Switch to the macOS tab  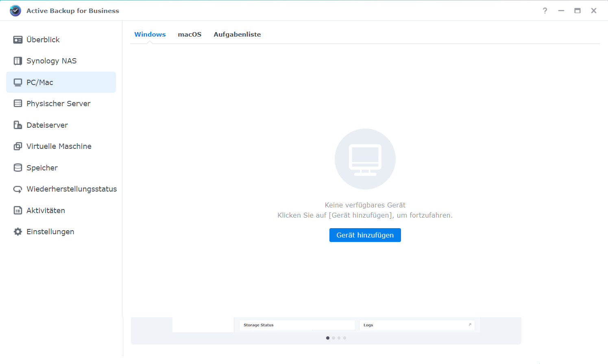[x=190, y=35]
